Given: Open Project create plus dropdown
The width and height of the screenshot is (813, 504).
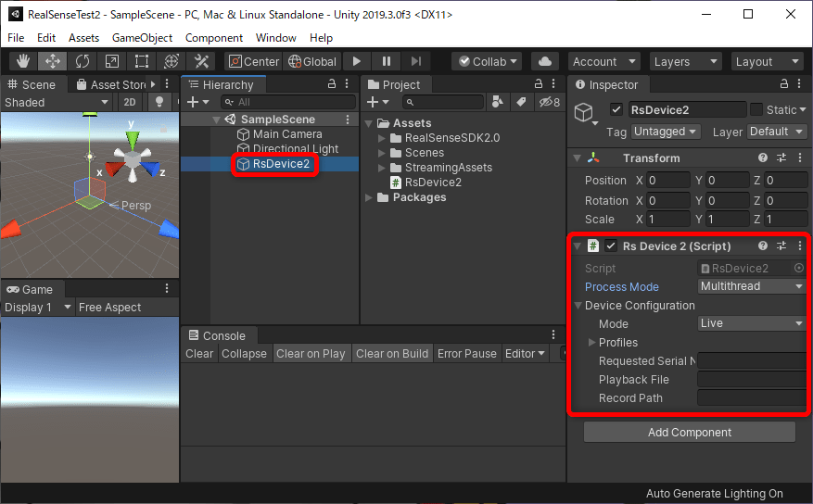Looking at the screenshot, I should [377, 102].
